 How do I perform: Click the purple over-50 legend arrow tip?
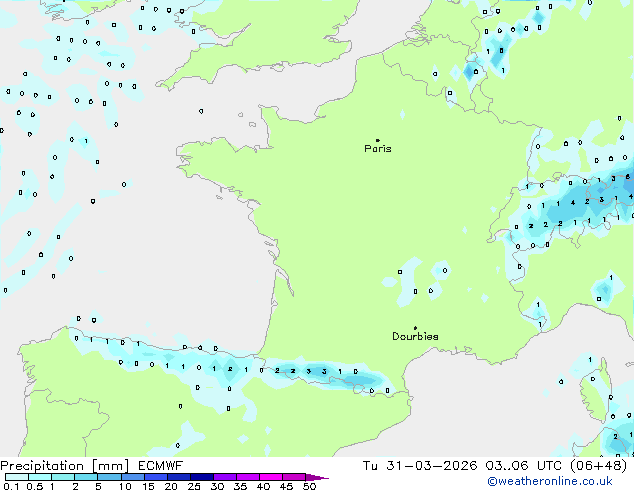pos(317,477)
